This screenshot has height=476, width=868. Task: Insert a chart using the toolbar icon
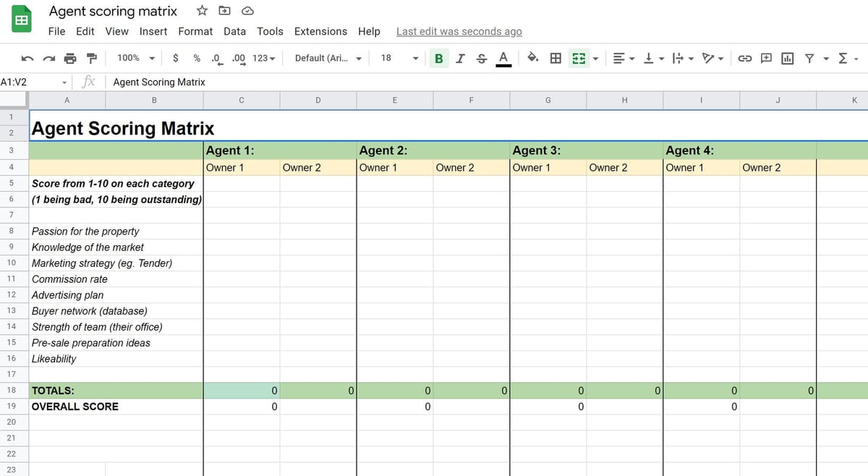pyautogui.click(x=788, y=58)
